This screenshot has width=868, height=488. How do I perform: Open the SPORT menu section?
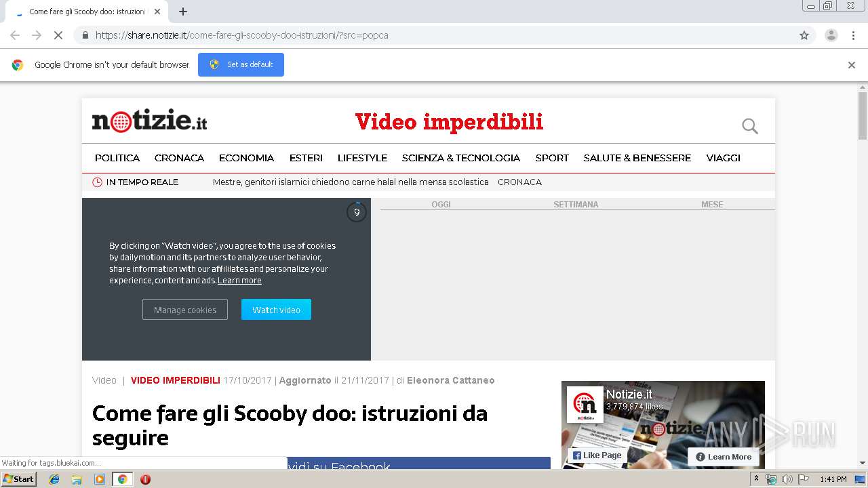tap(552, 158)
